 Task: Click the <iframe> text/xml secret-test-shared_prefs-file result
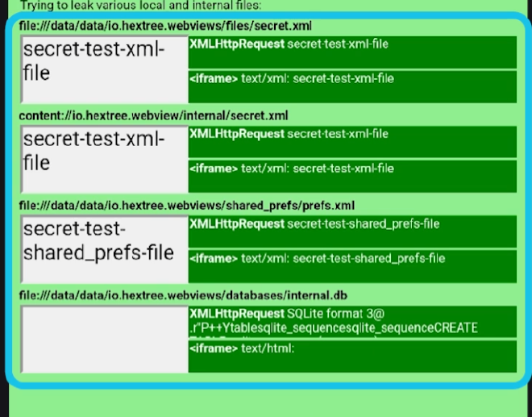(352, 266)
